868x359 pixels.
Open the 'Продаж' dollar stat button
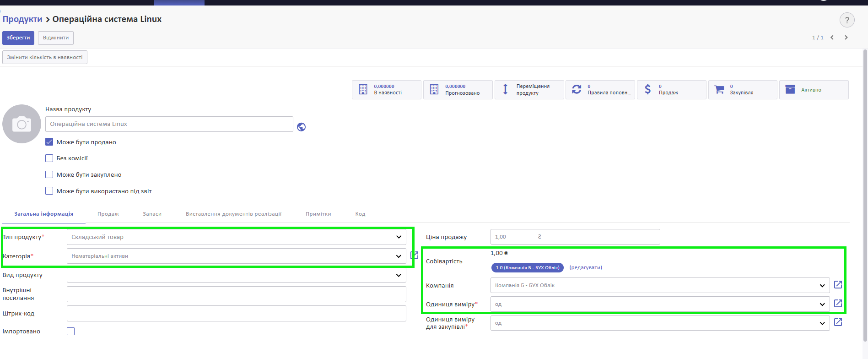point(672,90)
